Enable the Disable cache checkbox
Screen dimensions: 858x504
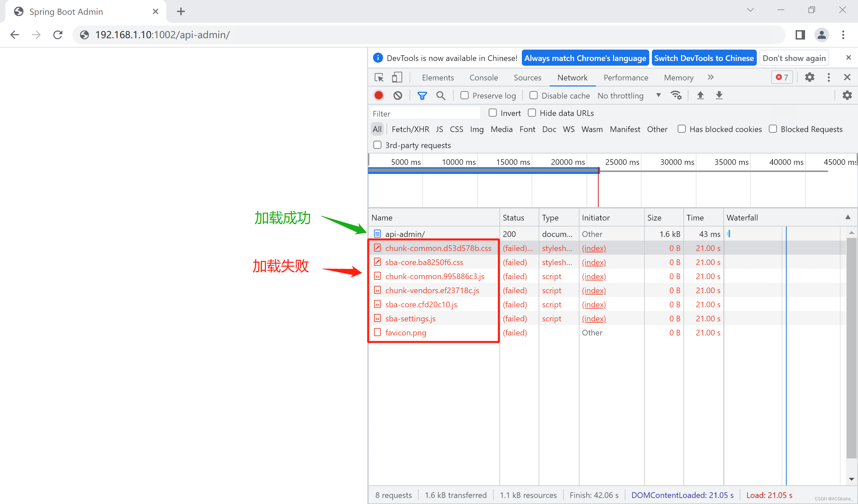533,96
